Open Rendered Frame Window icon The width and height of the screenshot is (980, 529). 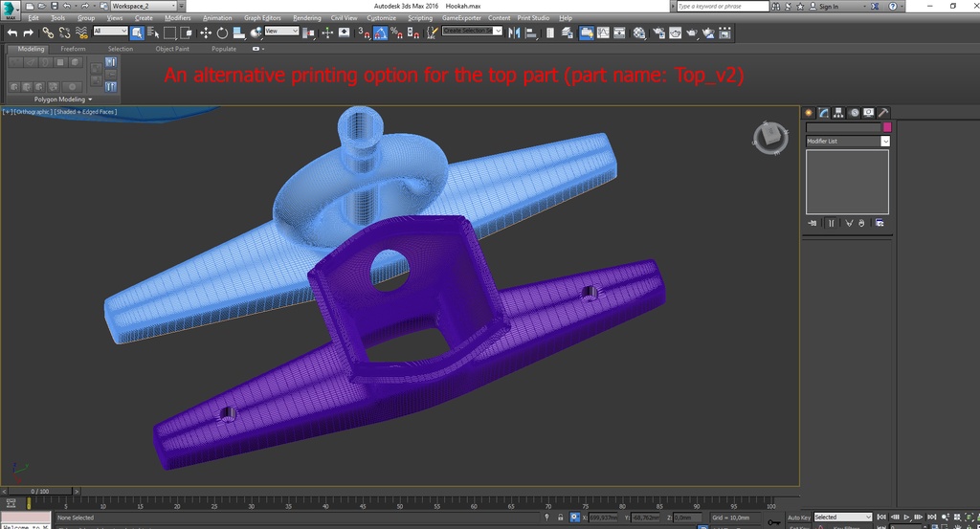point(675,33)
